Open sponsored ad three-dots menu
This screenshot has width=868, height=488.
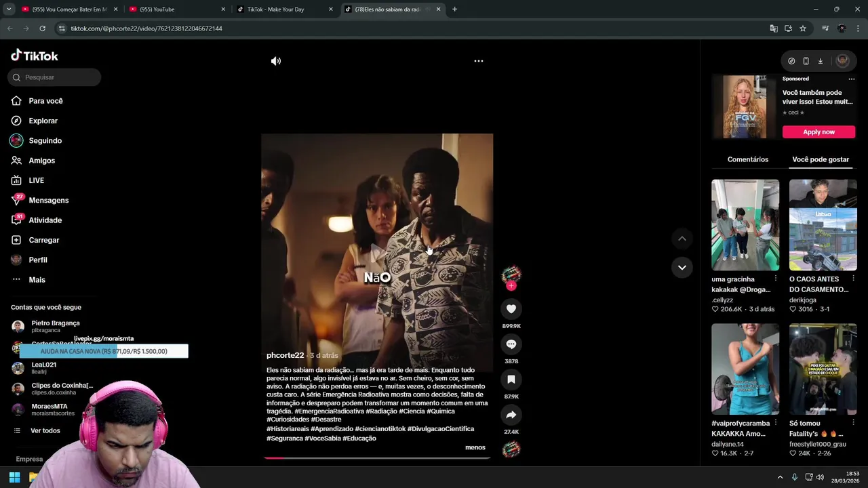coord(852,79)
